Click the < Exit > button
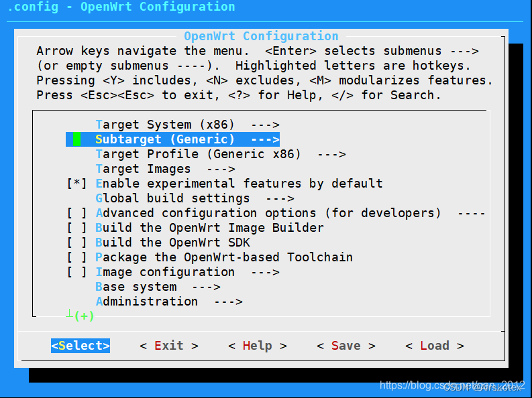Viewport: 532px width, 398px height. [x=169, y=346]
